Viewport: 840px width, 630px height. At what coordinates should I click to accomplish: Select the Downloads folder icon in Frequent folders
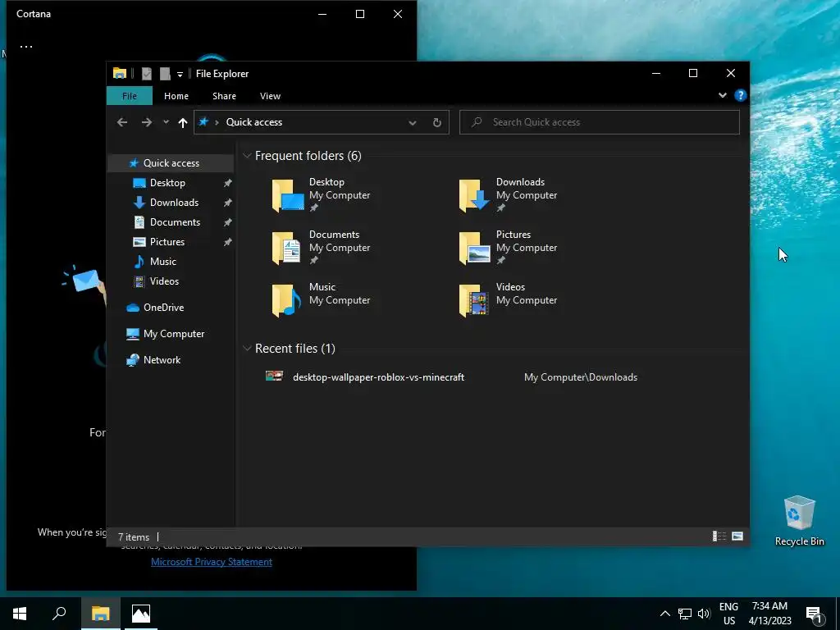[475, 195]
